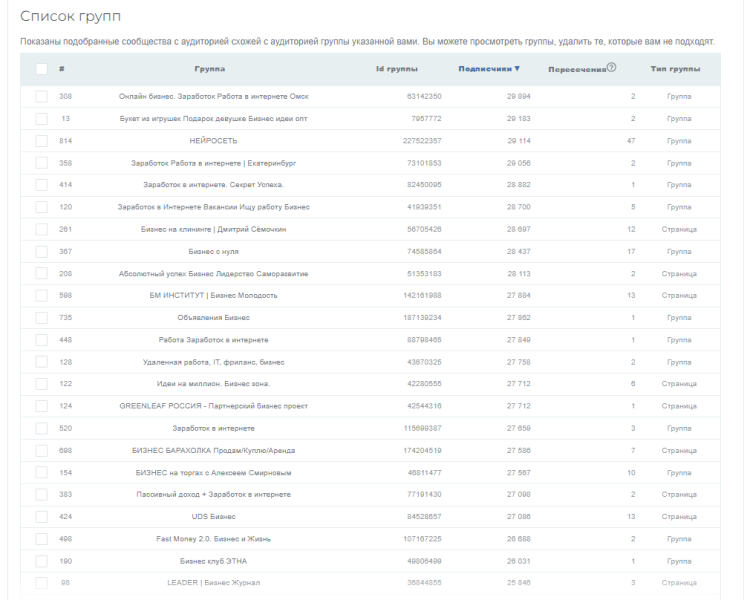Open LEADER | Бизнес Журнал group

[x=213, y=582]
